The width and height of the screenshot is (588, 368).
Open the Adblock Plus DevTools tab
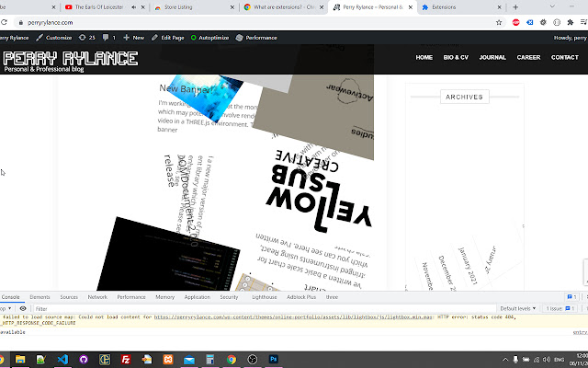(301, 297)
